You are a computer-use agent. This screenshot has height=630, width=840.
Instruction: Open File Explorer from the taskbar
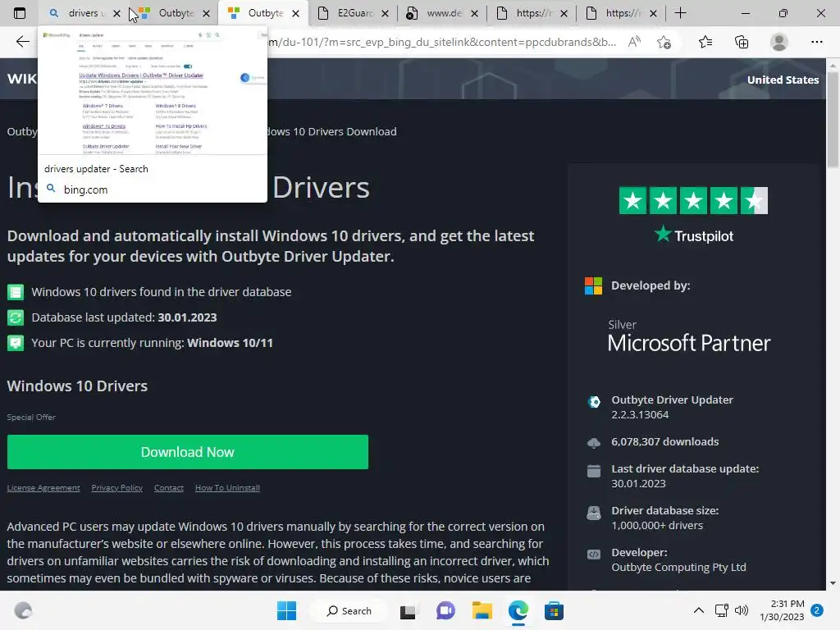(x=482, y=610)
